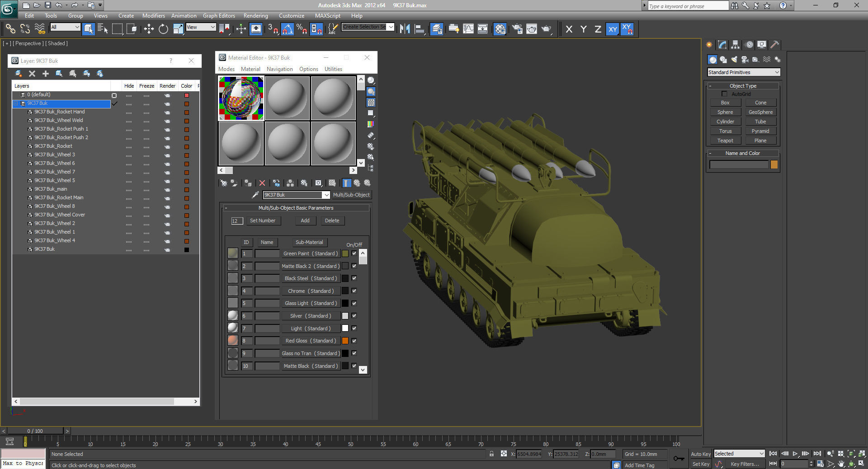Open the Rendering menu
The image size is (868, 469).
pyautogui.click(x=255, y=15)
